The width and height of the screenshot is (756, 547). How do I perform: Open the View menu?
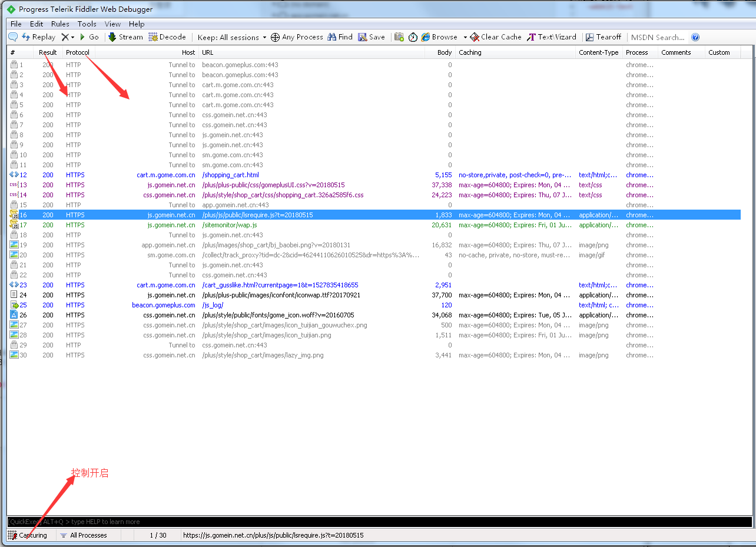[112, 24]
